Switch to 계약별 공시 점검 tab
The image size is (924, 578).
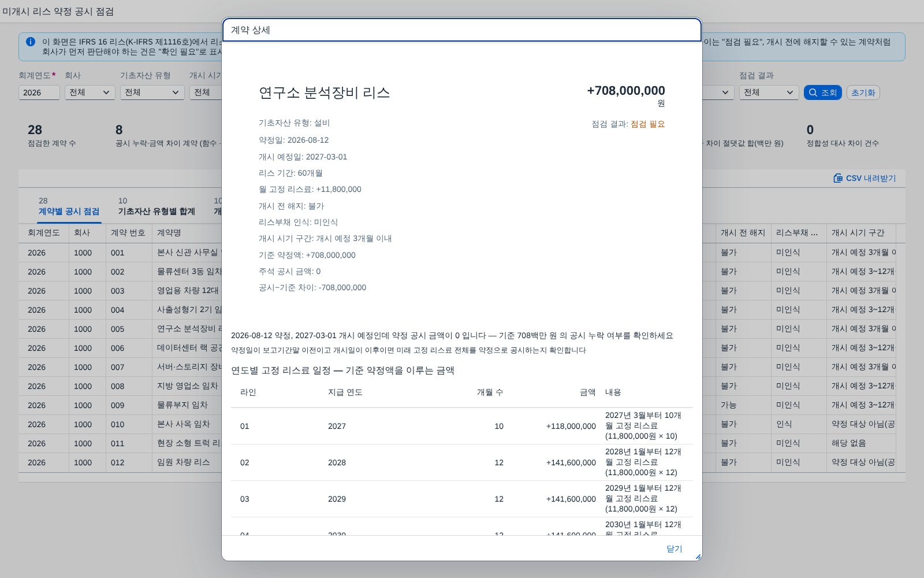point(69,206)
